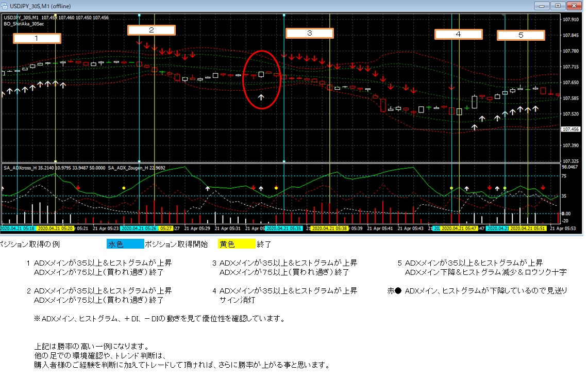Close the USDJPY_30S,M1 offline chart window

click(x=574, y=6)
